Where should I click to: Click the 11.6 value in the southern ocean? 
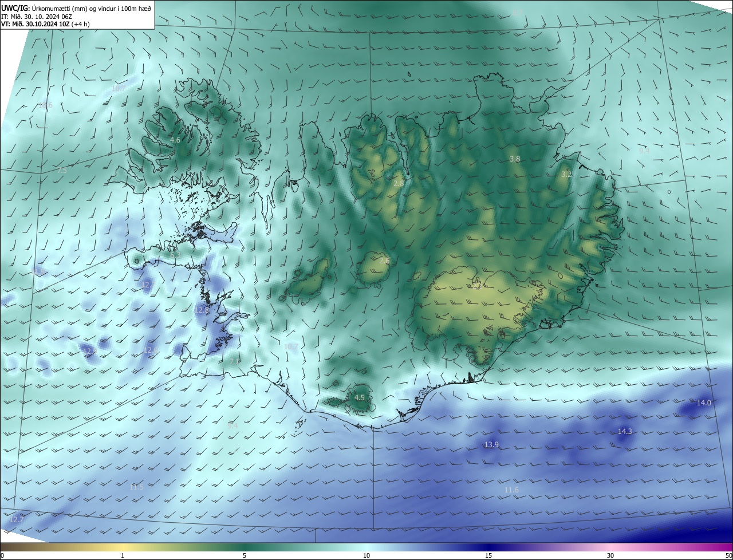click(x=511, y=490)
